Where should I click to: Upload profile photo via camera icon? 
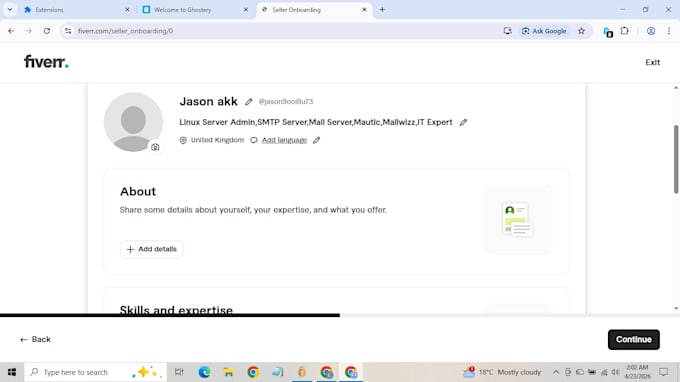tap(155, 147)
